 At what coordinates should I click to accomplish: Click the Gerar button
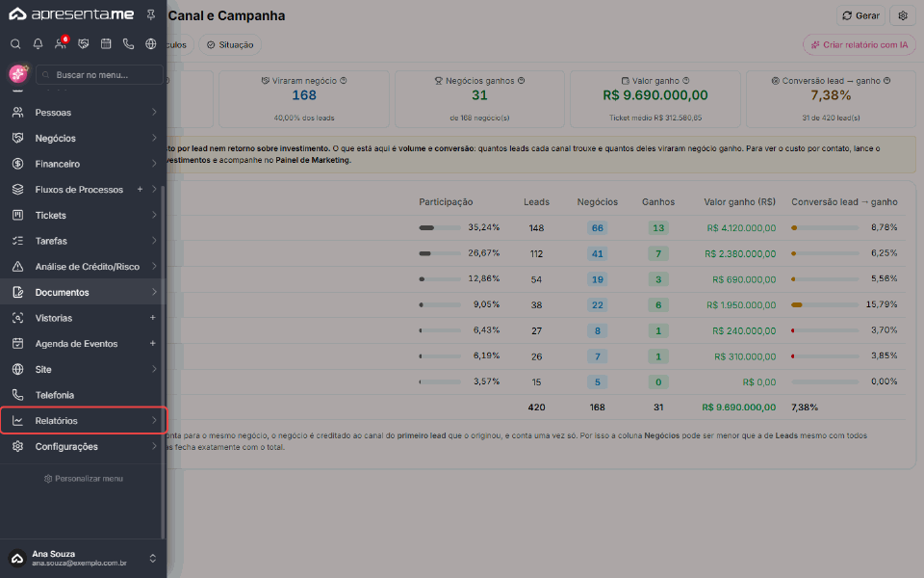point(860,16)
